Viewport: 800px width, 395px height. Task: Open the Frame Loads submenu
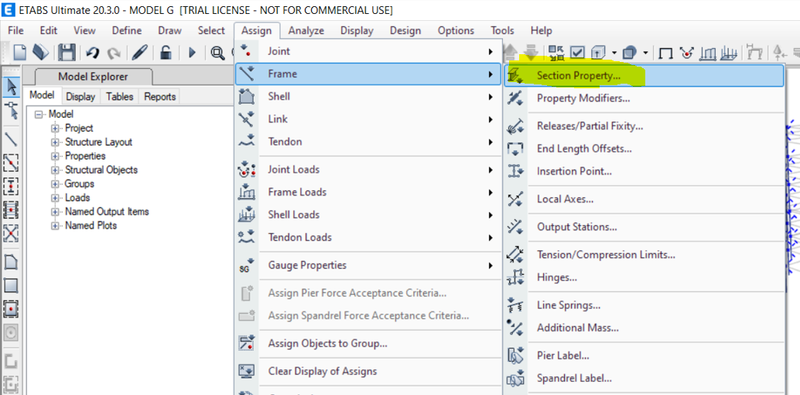point(368,192)
